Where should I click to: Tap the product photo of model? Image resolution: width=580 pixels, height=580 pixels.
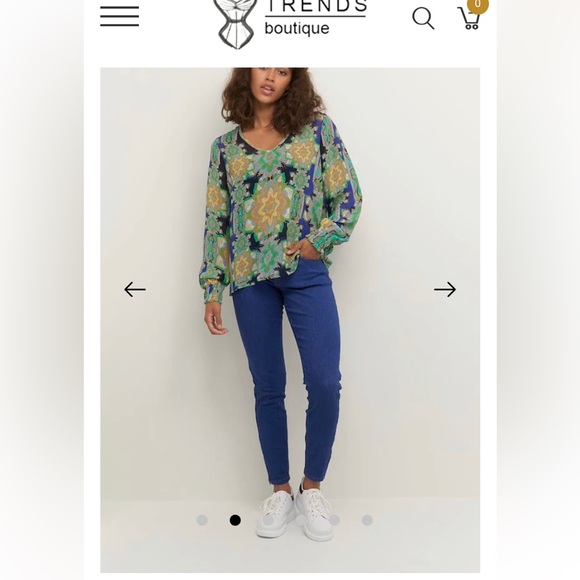tap(290, 320)
